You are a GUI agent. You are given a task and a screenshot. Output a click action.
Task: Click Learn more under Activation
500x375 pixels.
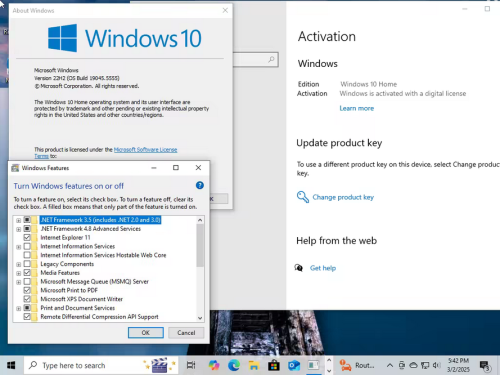point(357,108)
